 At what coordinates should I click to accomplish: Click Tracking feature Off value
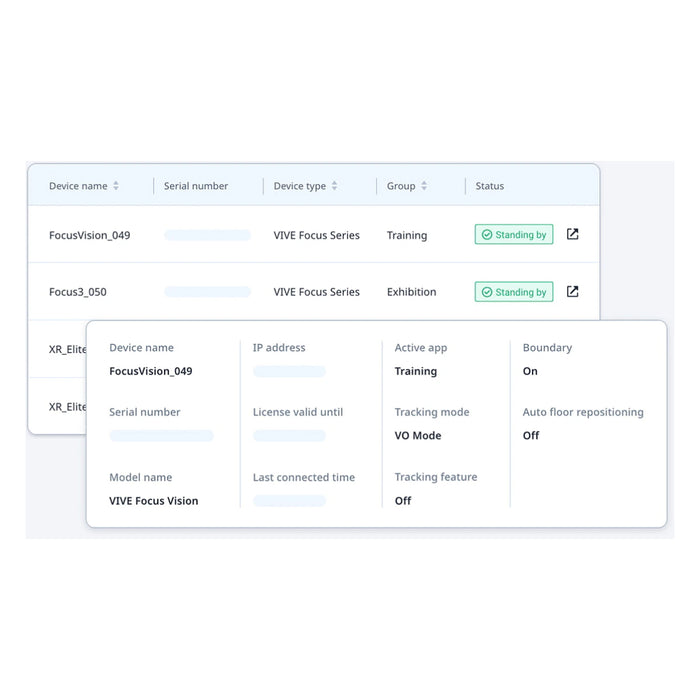(403, 500)
